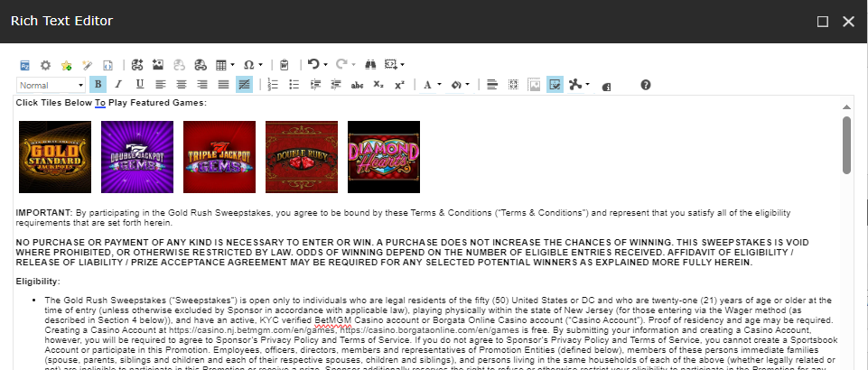Insert a bulleted list
Viewport: 868px width, 370px height.
[x=294, y=85]
